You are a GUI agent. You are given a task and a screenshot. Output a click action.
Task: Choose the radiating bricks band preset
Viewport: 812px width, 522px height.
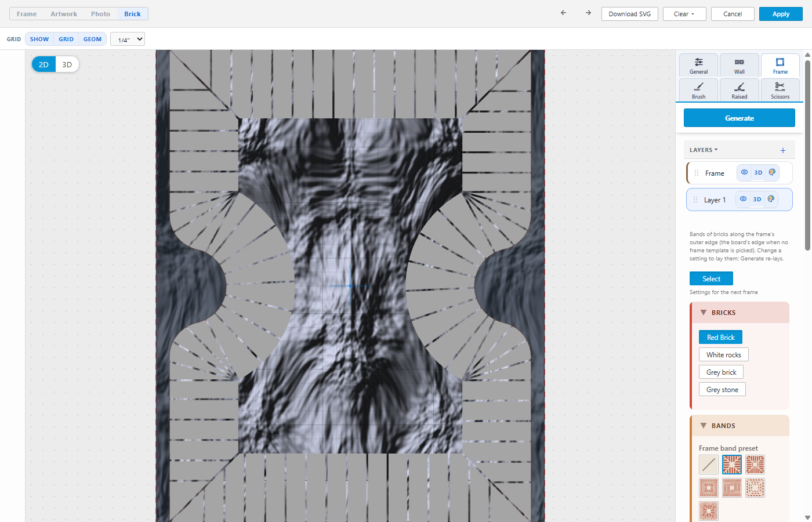point(732,465)
